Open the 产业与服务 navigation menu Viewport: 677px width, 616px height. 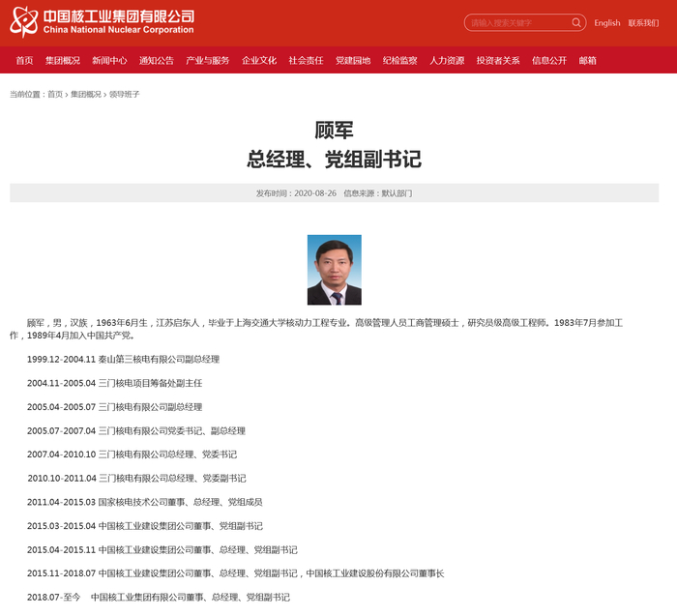tap(208, 60)
